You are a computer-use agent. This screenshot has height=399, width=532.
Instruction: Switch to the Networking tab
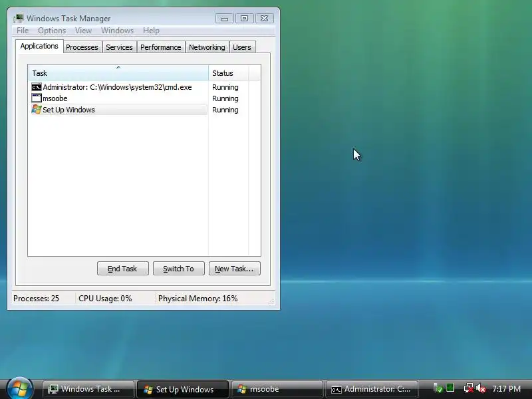pos(207,47)
